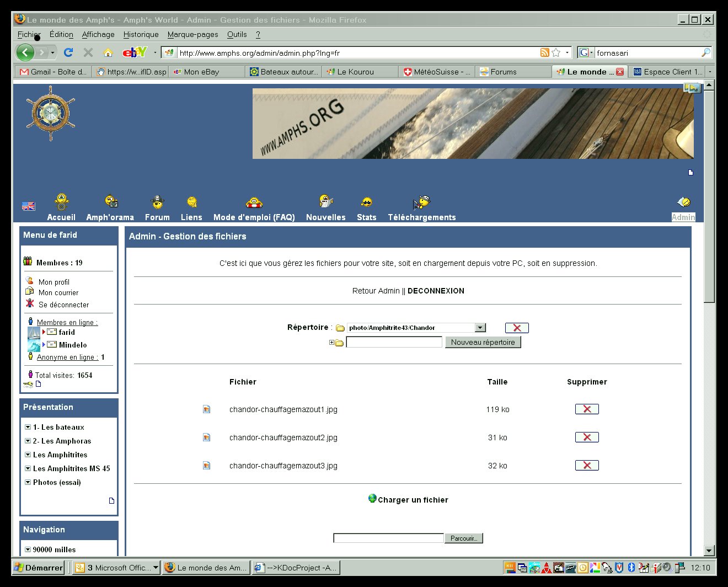Viewport: 728px width, 587px height.
Task: Click RSS feed icon in address bar
Action: pos(544,52)
